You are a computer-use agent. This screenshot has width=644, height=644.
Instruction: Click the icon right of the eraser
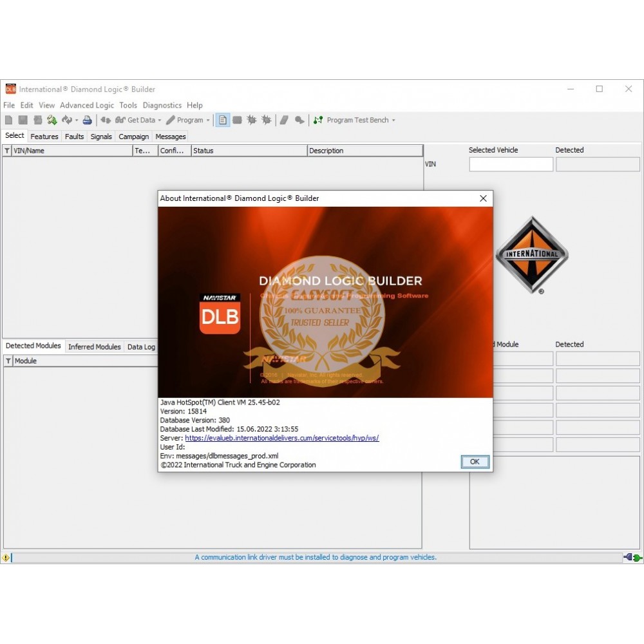pyautogui.click(x=300, y=120)
